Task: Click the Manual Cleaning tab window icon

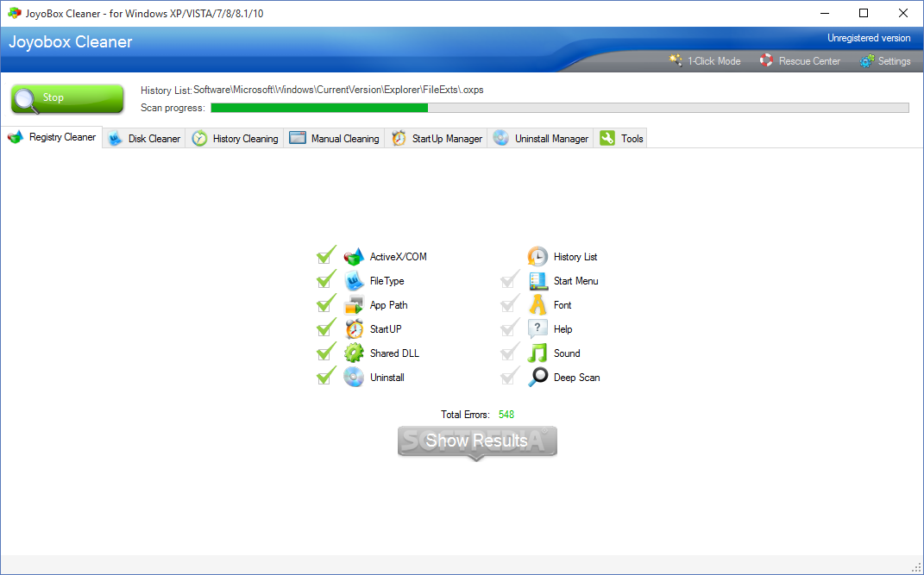Action: pyautogui.click(x=298, y=138)
